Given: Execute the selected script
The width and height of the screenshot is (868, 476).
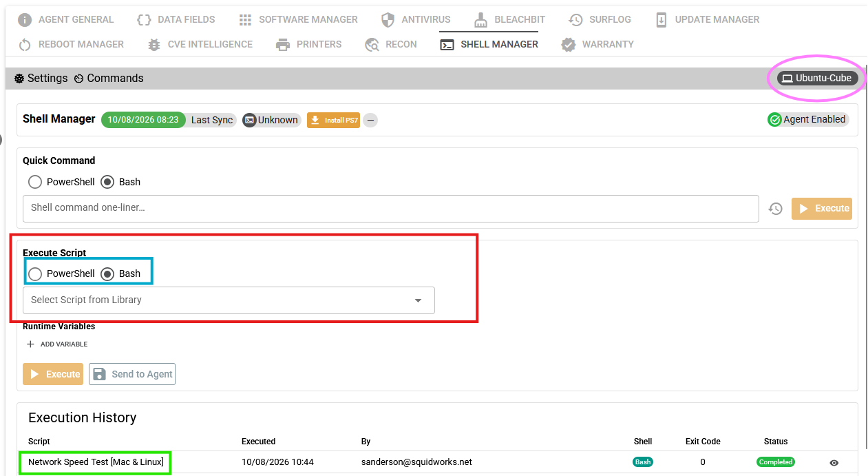Looking at the screenshot, I should tap(53, 374).
